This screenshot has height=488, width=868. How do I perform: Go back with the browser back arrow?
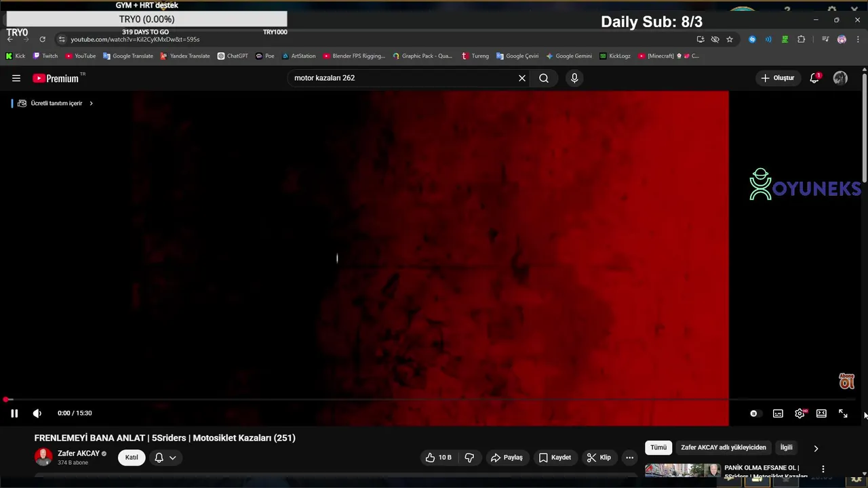pyautogui.click(x=9, y=39)
